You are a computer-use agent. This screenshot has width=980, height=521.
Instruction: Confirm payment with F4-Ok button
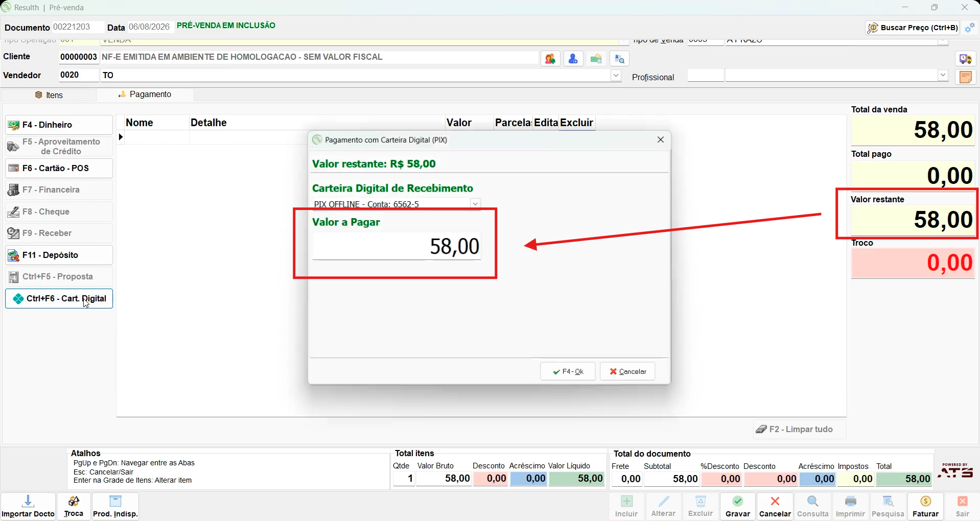click(568, 371)
